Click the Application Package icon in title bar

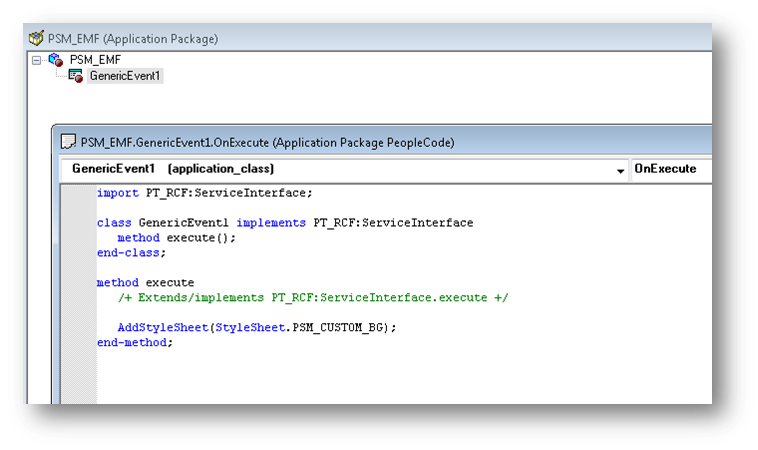pos(36,38)
